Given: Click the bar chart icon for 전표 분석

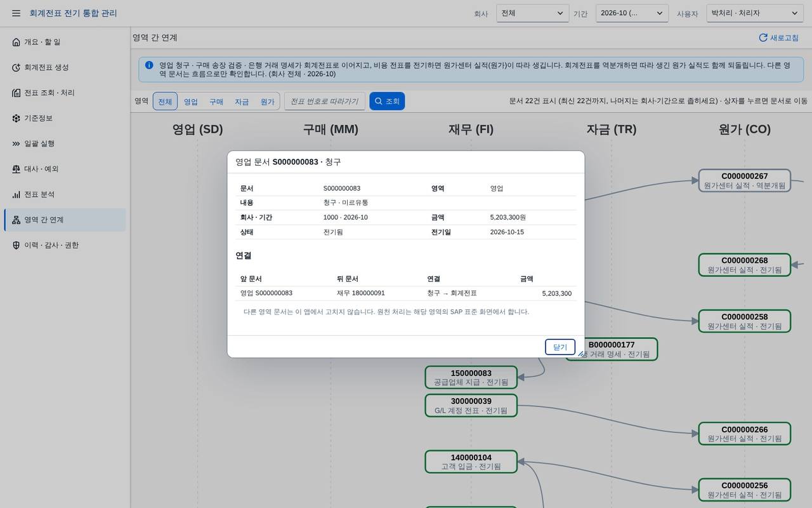Looking at the screenshot, I should (x=16, y=194).
